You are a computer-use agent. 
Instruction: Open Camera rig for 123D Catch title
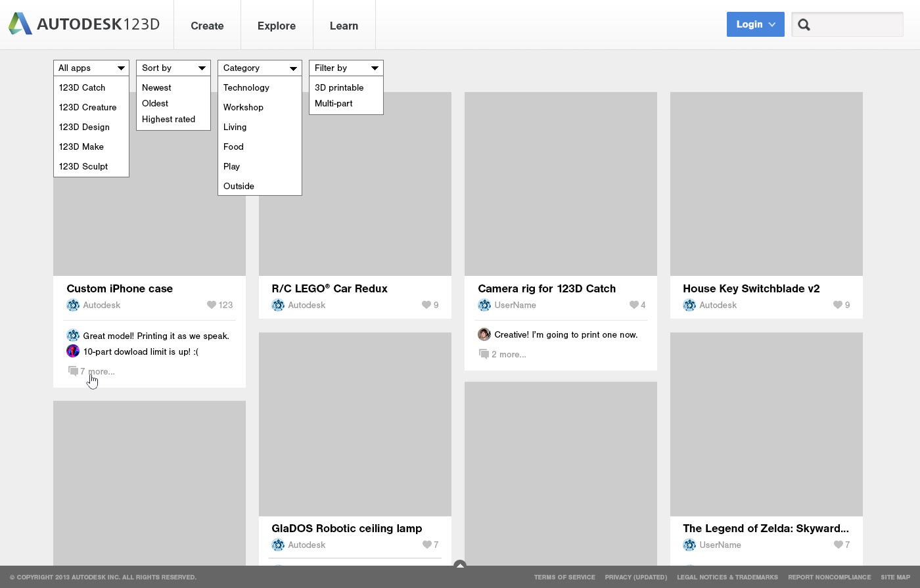click(x=547, y=288)
